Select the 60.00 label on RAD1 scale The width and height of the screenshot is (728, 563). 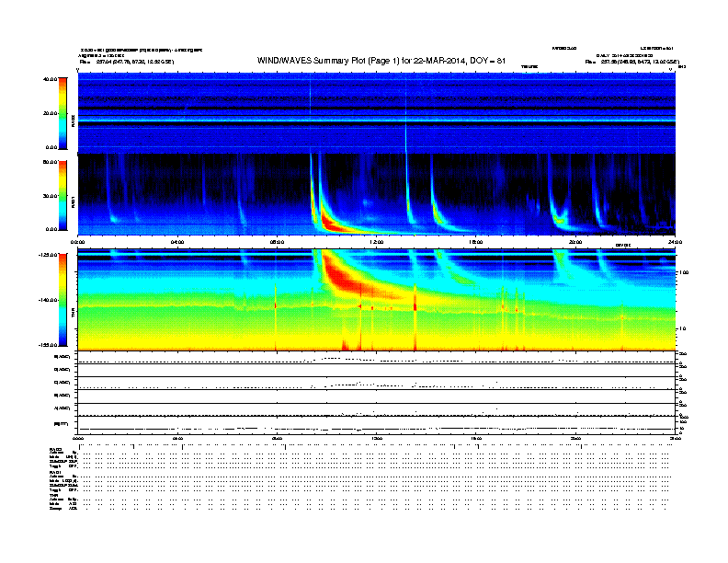pos(50,162)
